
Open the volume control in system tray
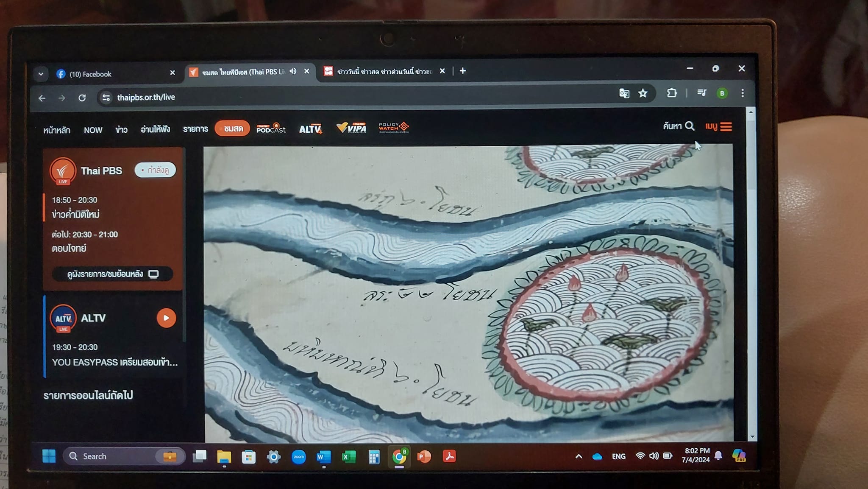point(654,456)
